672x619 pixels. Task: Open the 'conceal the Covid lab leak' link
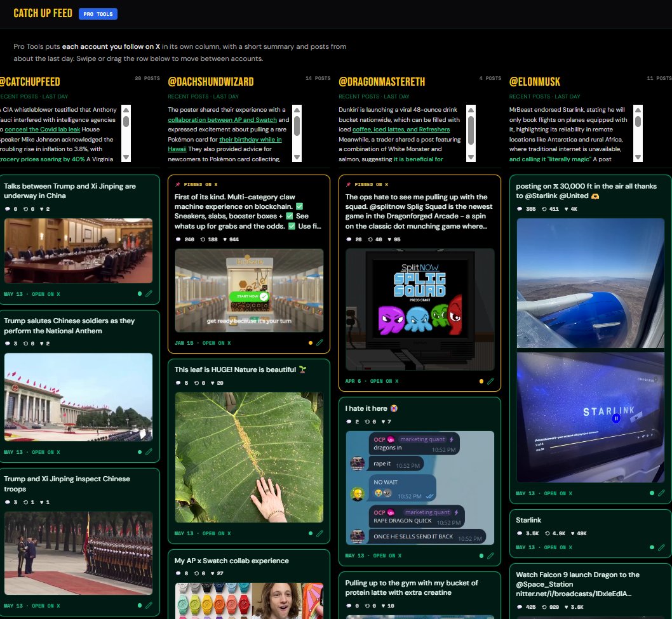point(43,130)
